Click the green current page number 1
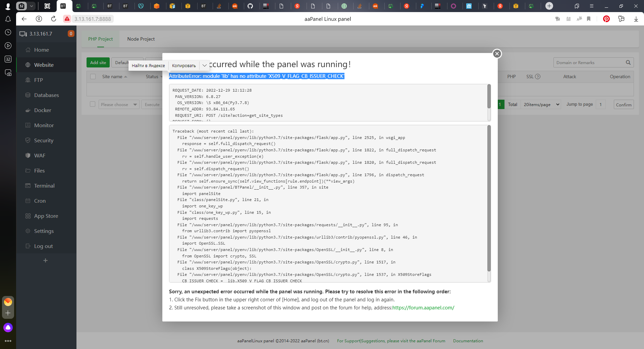Viewport: 644px width, 349px height. point(500,104)
